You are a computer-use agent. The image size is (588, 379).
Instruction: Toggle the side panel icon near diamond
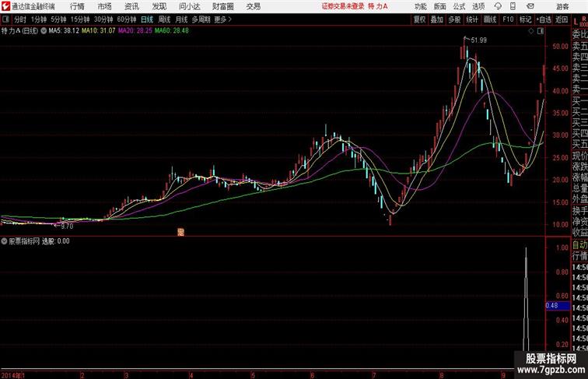pos(541,31)
